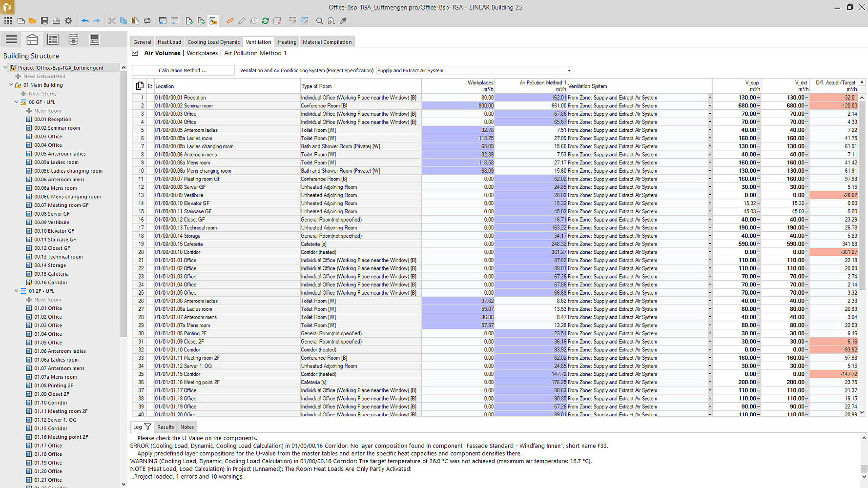Open ventilation system dropdown for 00.15 Cafeteria row
This screenshot has width=868, height=488.
710,244
